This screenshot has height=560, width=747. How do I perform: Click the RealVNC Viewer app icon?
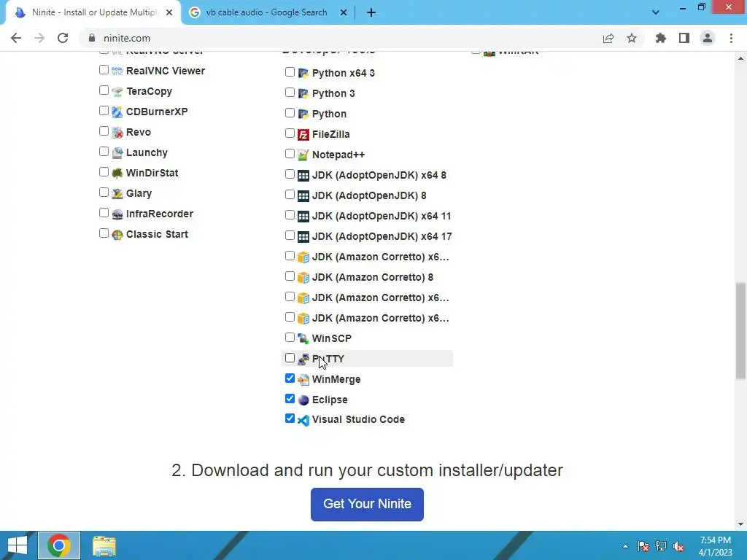[117, 71]
